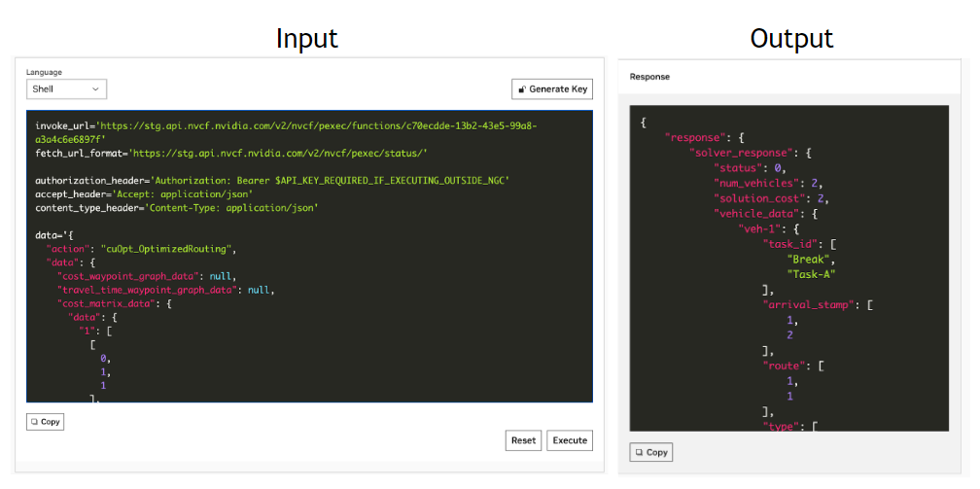Screen dimensions: 980x489
Task: Open the Shell language dropdown
Action: click(x=66, y=89)
